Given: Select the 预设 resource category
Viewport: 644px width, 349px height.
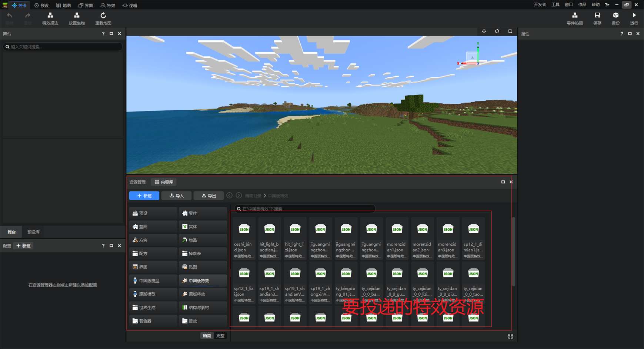Looking at the screenshot, I should point(153,213).
